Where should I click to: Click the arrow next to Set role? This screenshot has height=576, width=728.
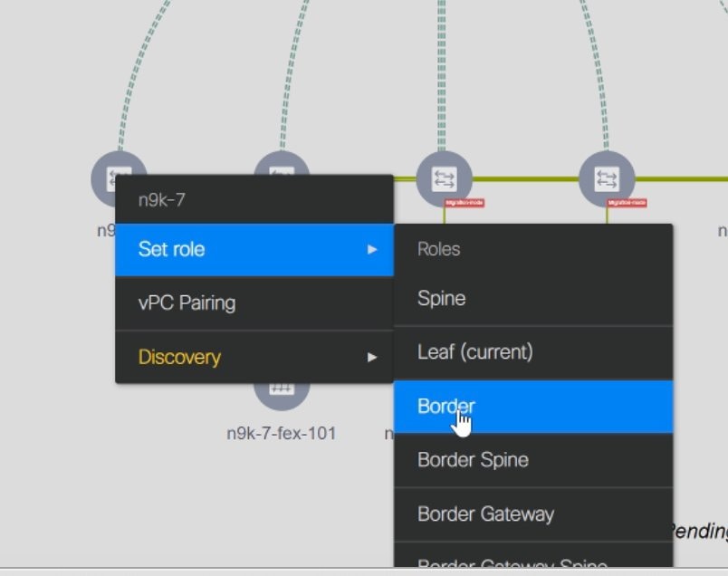[372, 249]
